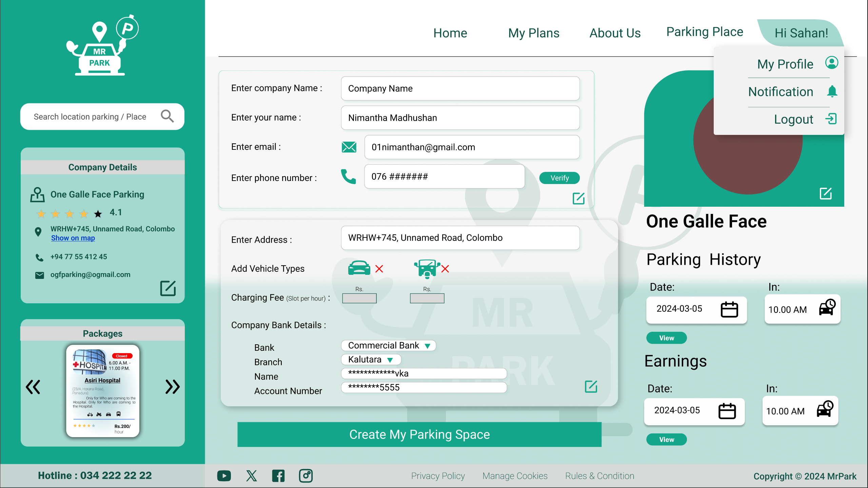Viewport: 868px width, 488px height.
Task: Click the calendar icon under Parking History date
Action: 729,309
